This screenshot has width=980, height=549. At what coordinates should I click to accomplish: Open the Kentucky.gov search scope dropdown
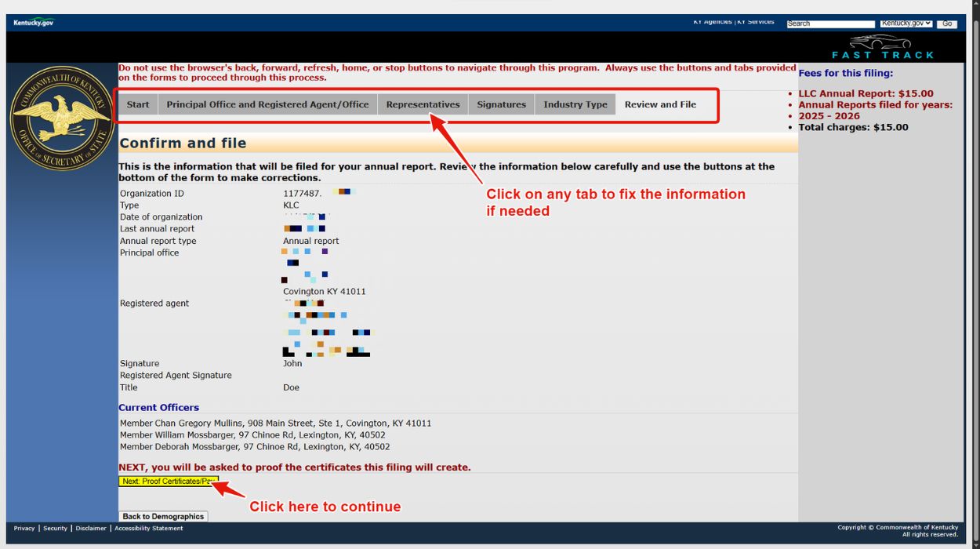pos(906,24)
